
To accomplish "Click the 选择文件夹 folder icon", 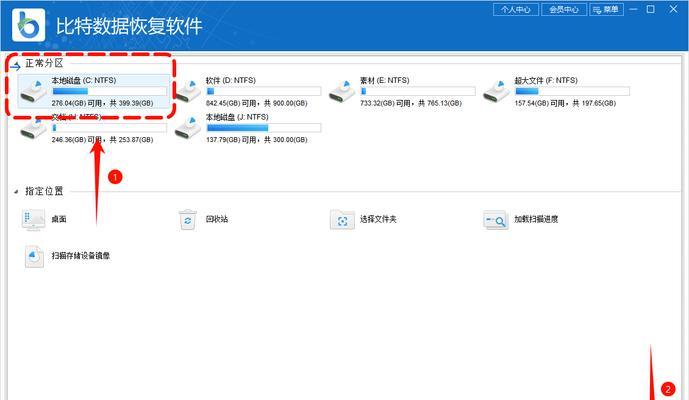I will click(x=342, y=219).
